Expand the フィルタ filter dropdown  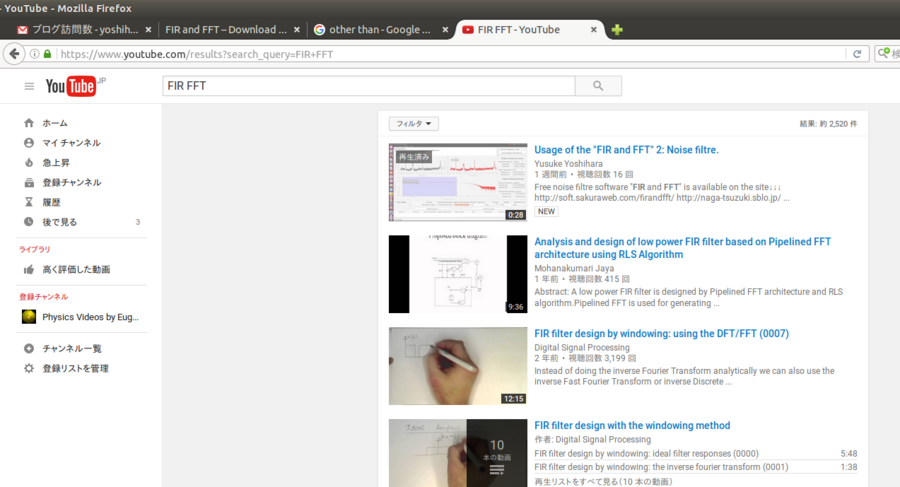pyautogui.click(x=414, y=124)
